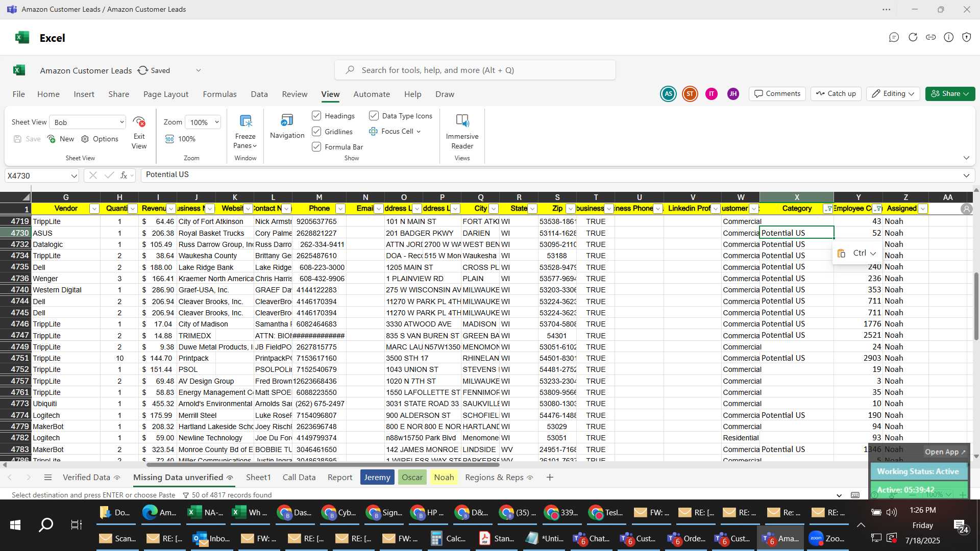980x551 pixels.
Task: Click the green Share button
Action: (950, 94)
